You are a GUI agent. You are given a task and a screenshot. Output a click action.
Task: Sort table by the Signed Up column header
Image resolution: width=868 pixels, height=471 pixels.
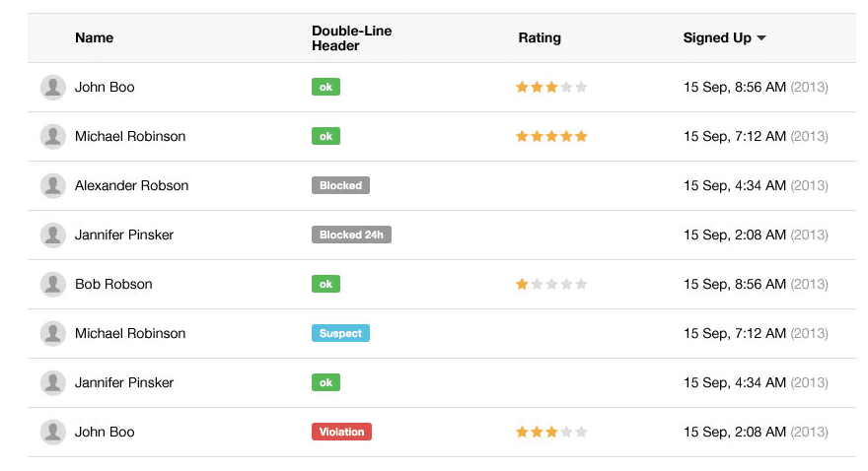(x=717, y=38)
